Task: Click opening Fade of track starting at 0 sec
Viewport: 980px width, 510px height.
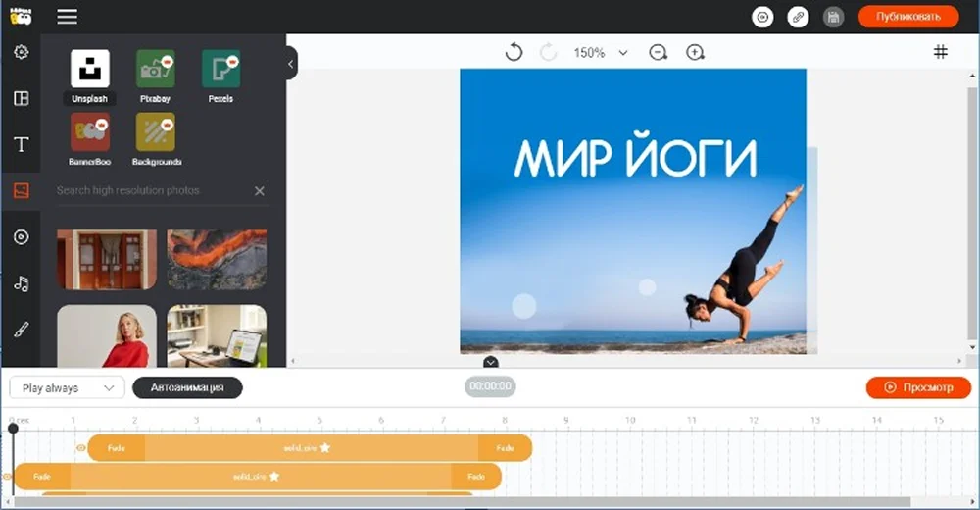Action: [x=42, y=477]
